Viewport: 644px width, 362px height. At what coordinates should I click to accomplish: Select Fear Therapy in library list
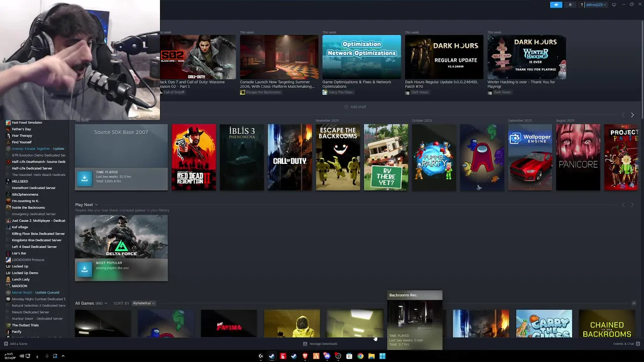(x=22, y=136)
